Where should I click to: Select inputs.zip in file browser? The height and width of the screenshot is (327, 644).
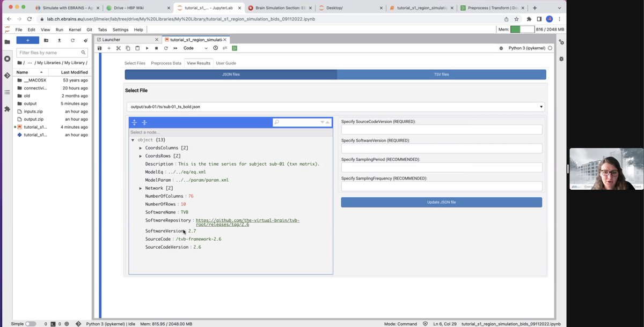coord(52,112)
